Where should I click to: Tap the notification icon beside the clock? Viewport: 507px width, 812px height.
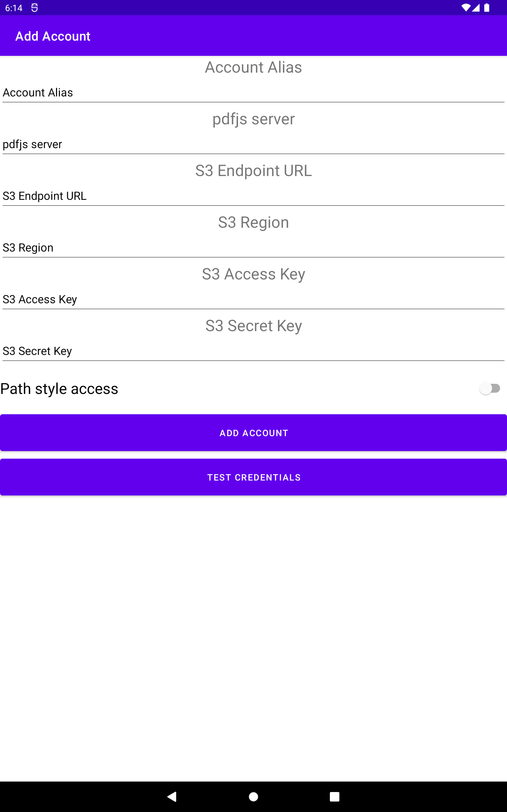[35, 8]
